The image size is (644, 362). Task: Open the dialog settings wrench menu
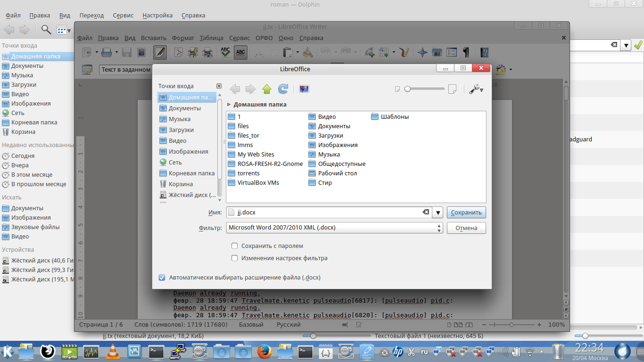476,89
